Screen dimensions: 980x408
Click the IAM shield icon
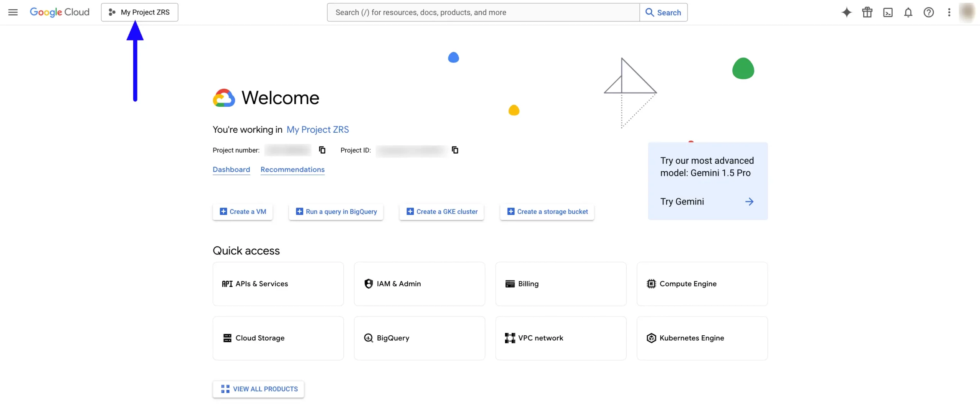point(369,284)
